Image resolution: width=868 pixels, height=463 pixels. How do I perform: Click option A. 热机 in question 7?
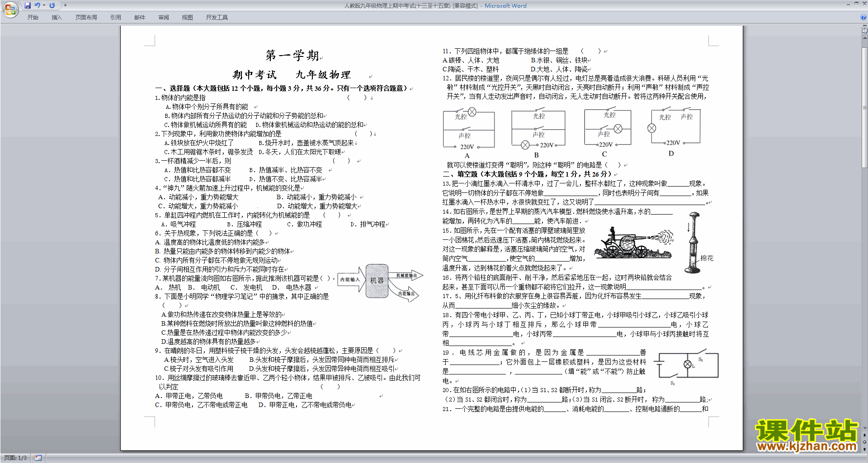(x=168, y=287)
